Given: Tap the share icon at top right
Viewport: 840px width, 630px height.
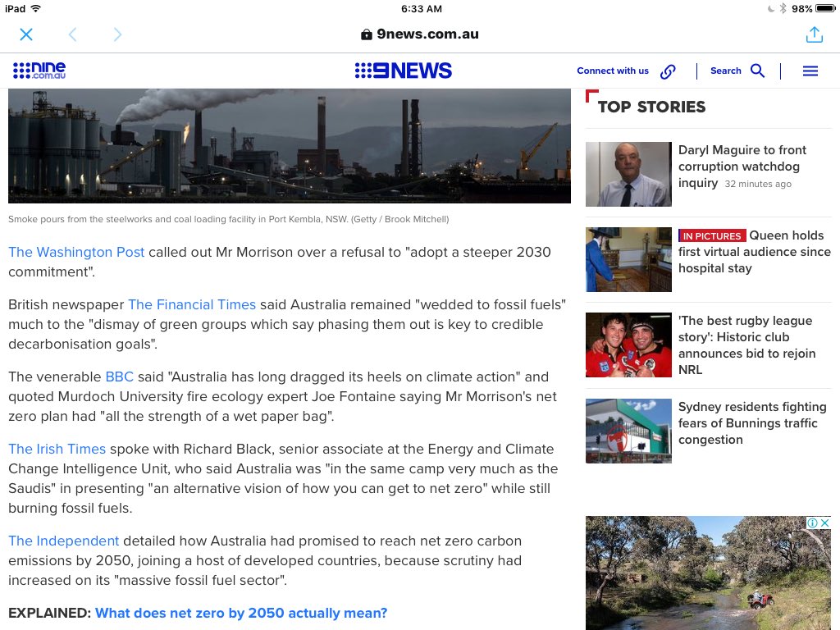Looking at the screenshot, I should coord(815,34).
